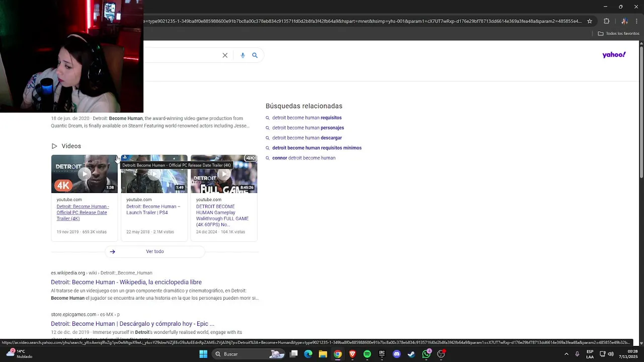Click '24 dic 2024 · 104.1K vistas' text
644x362 pixels.
(220, 232)
